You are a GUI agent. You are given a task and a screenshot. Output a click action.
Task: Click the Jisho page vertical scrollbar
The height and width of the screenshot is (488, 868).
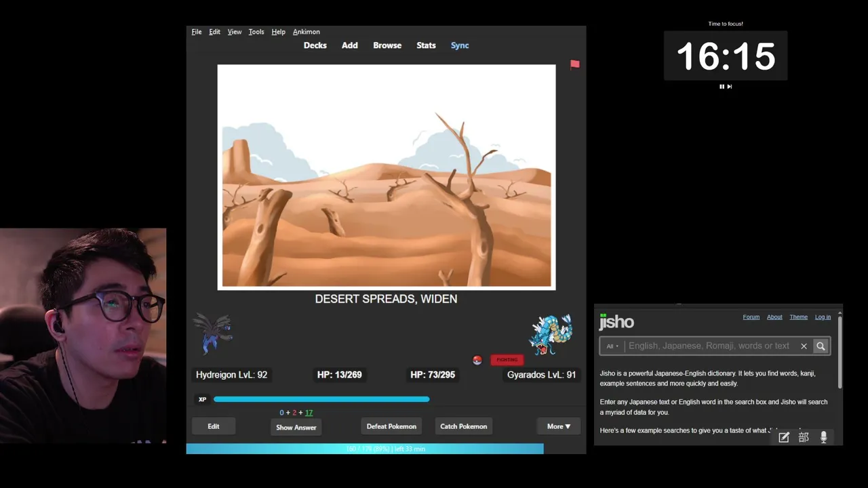840,352
